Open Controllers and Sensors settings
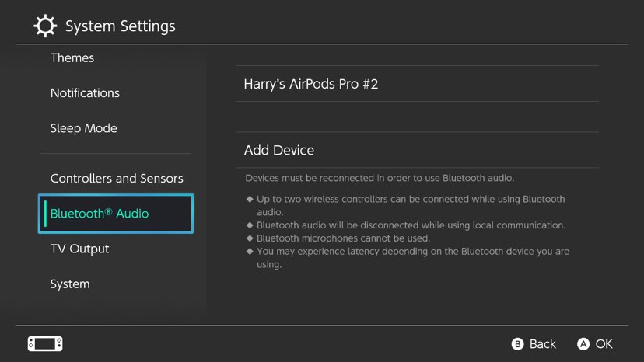This screenshot has height=362, width=644. [x=117, y=179]
